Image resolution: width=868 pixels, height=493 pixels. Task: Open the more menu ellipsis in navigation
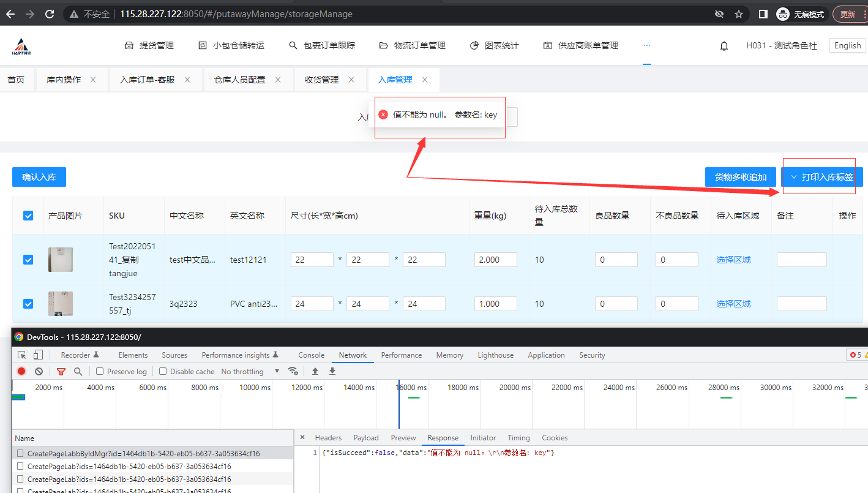coord(647,46)
